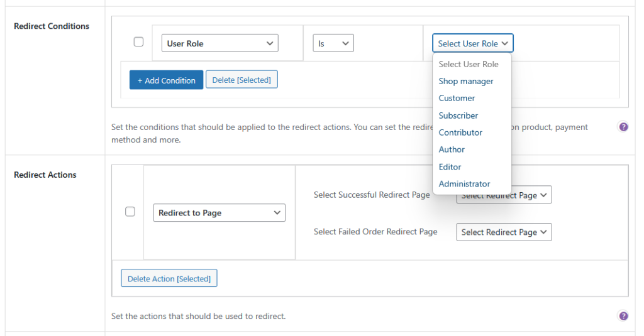This screenshot has height=336, width=644.
Task: Tick the Redirect to Page action checkbox
Action: [130, 212]
